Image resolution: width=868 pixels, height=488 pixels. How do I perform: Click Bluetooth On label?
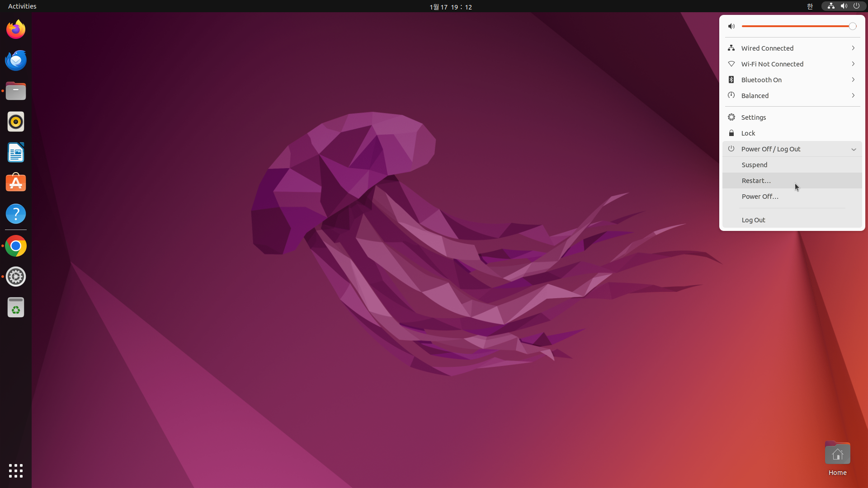761,80
